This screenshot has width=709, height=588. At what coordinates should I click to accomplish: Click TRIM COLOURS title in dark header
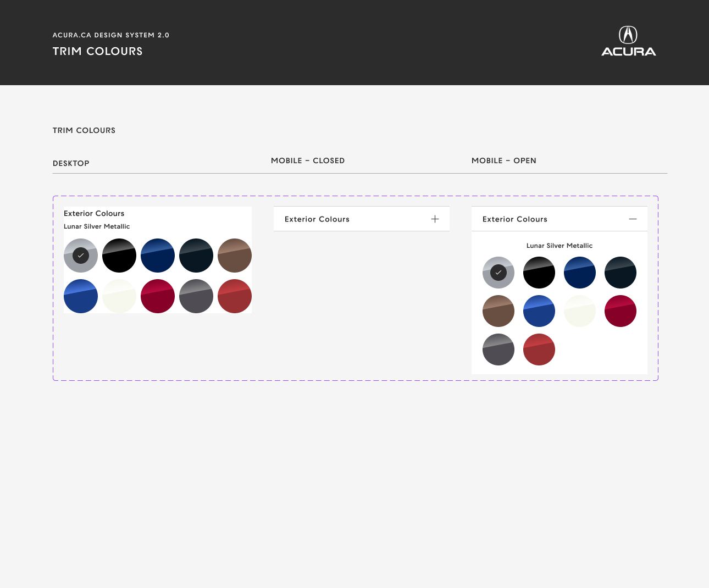[x=98, y=51]
